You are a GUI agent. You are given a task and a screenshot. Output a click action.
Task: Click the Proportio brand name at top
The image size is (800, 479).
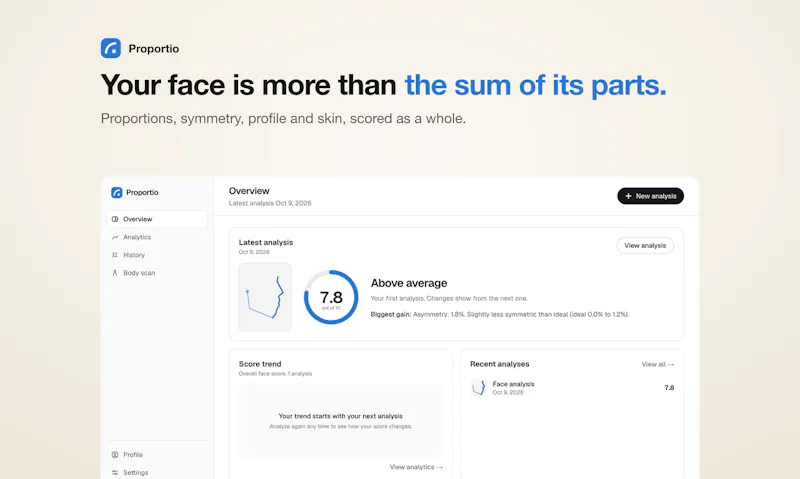click(x=154, y=48)
